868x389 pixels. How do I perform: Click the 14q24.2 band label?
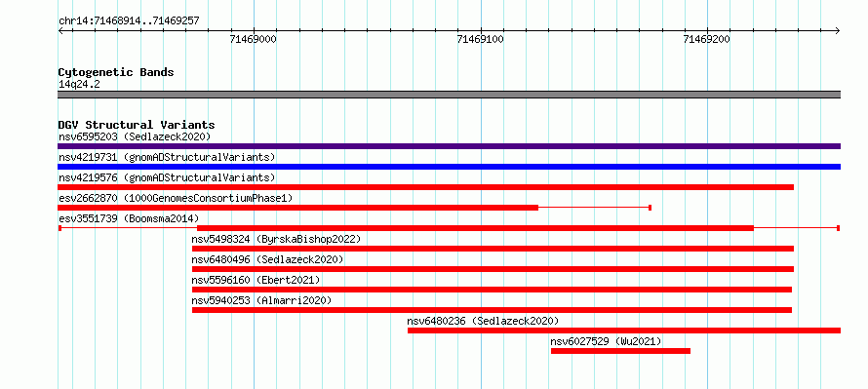[x=79, y=85]
